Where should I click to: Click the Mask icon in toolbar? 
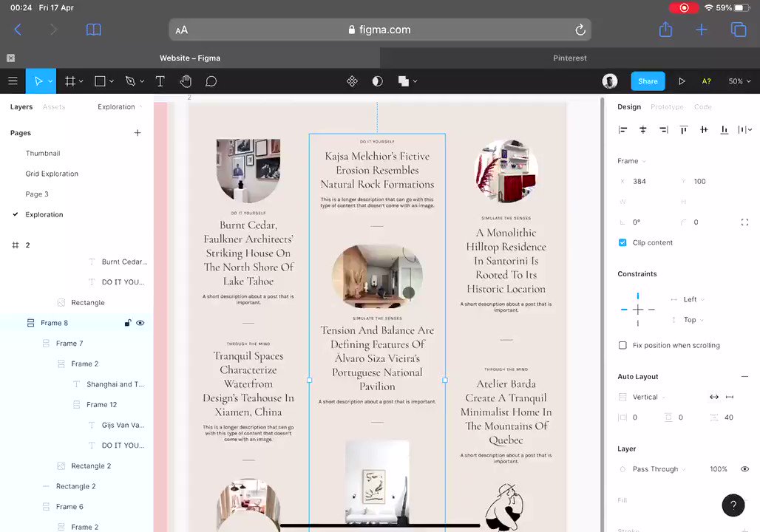tap(378, 81)
